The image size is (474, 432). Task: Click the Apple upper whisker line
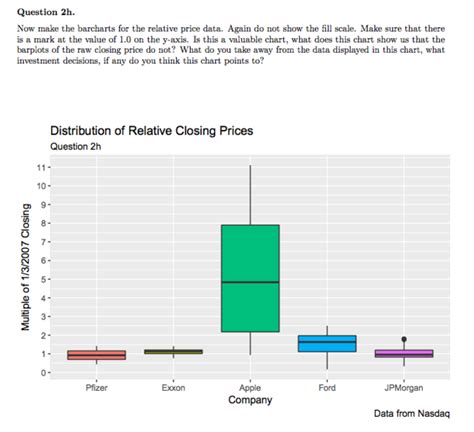point(250,195)
